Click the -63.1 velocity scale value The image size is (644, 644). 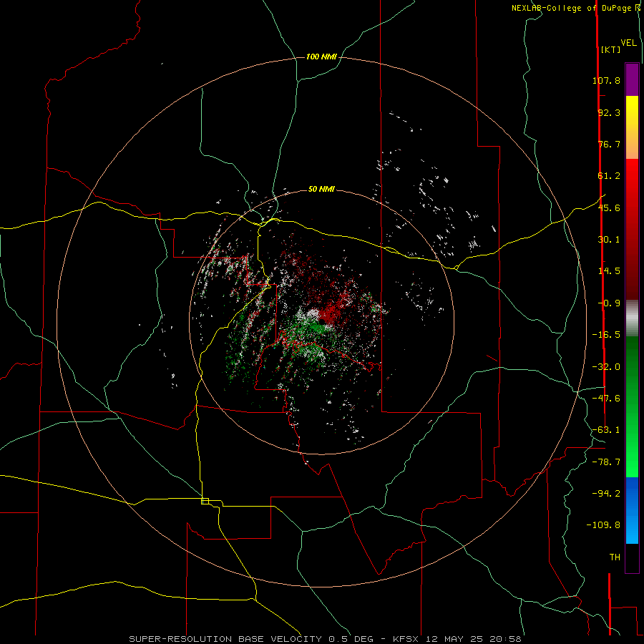(606, 429)
